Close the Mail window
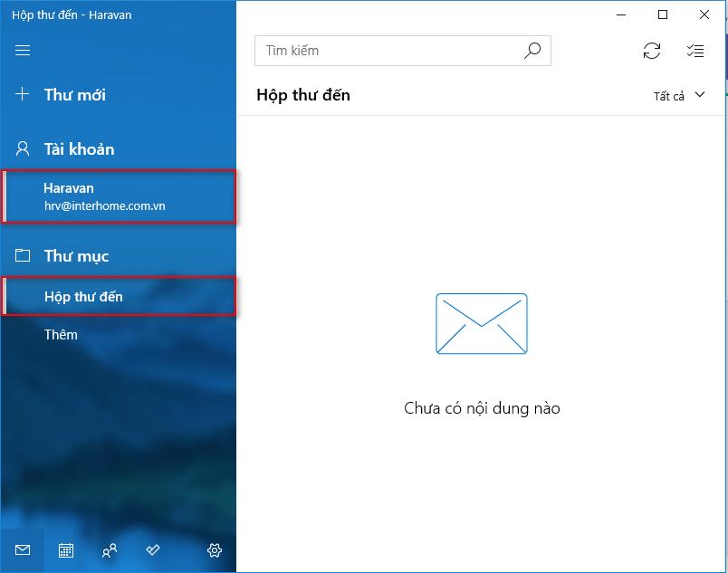 [x=704, y=14]
